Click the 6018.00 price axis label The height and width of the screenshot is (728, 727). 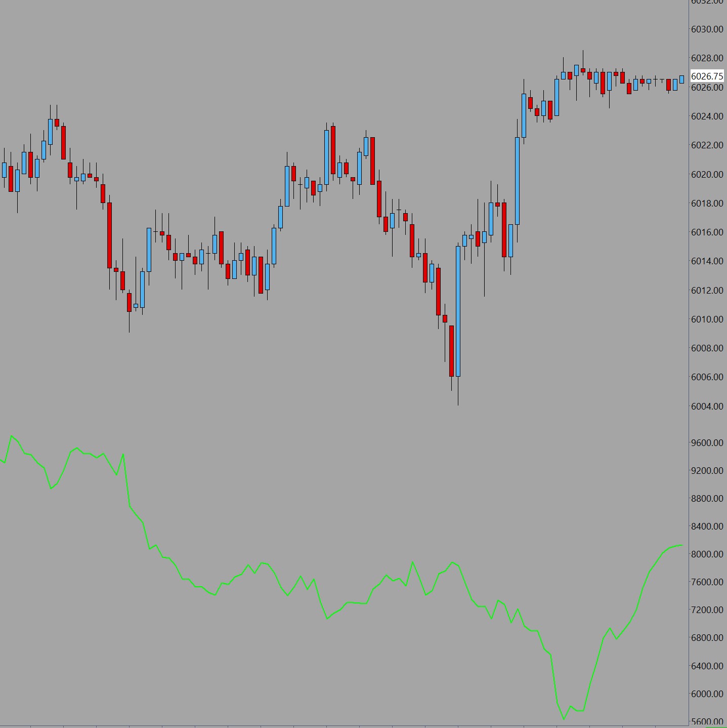tap(707, 204)
